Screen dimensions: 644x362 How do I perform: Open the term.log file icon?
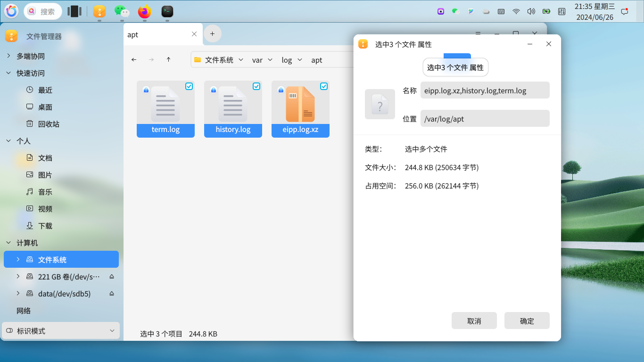pyautogui.click(x=165, y=104)
